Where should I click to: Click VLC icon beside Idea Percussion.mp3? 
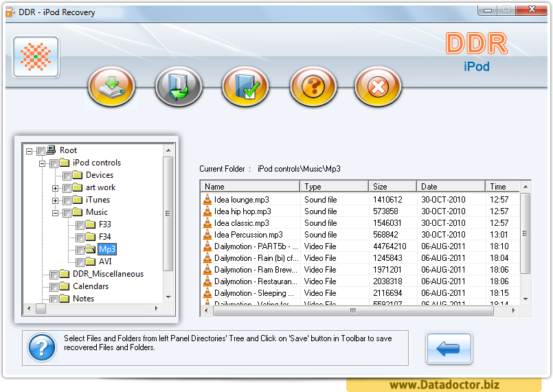(x=207, y=234)
